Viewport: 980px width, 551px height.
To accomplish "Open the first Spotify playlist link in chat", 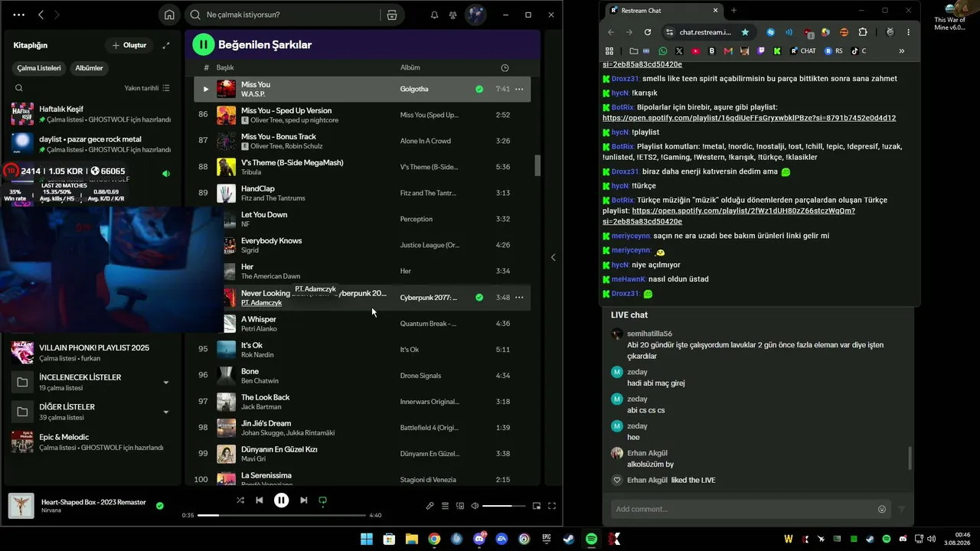I will [x=749, y=119].
